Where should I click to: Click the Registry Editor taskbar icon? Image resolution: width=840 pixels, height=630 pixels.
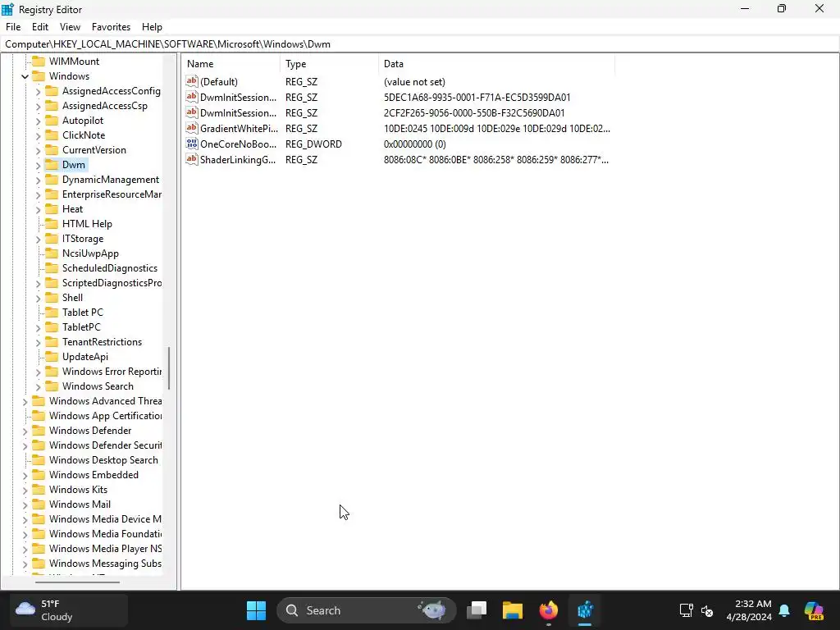pyautogui.click(x=584, y=610)
